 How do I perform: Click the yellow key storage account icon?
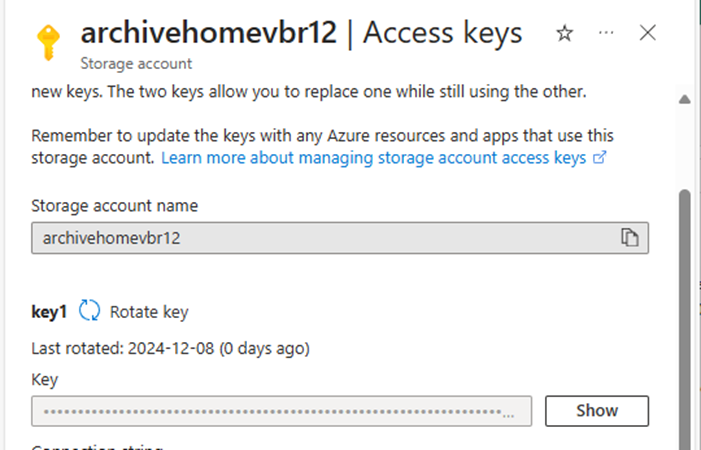[48, 42]
